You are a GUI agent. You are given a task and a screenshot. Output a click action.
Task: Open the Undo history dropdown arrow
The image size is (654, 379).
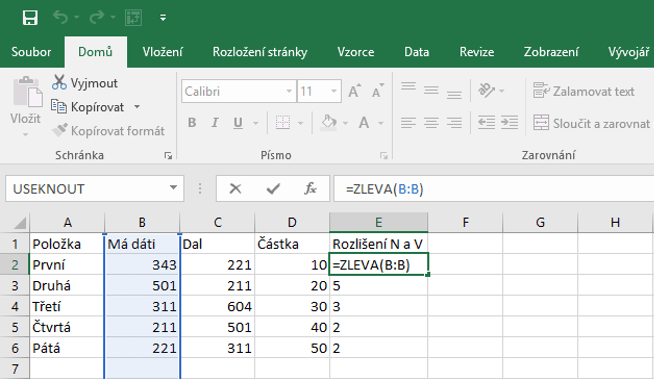(x=77, y=18)
